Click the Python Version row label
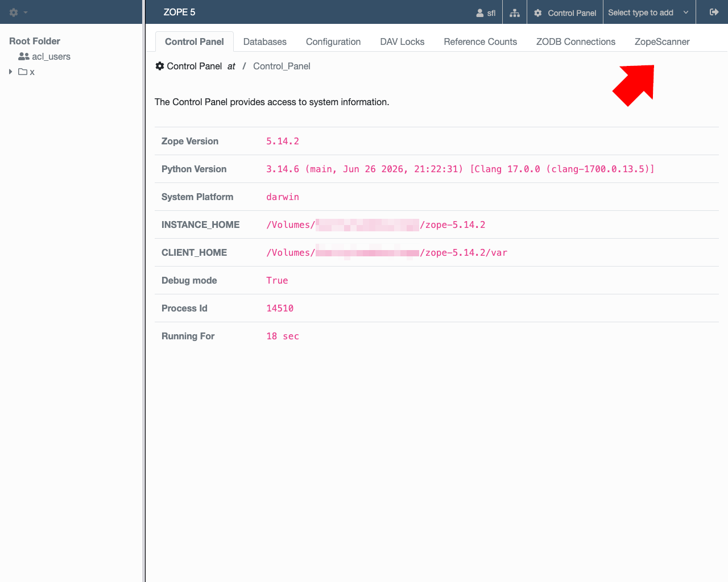Viewport: 728px width, 582px height. (194, 169)
